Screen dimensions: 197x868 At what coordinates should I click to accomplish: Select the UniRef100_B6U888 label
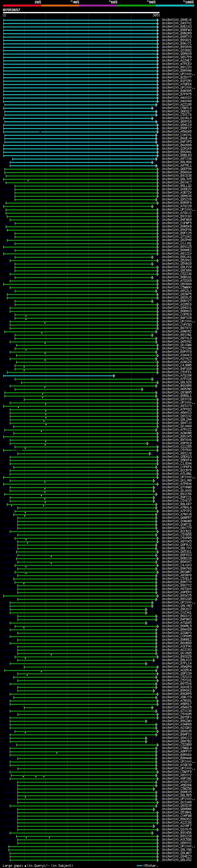pos(177,145)
